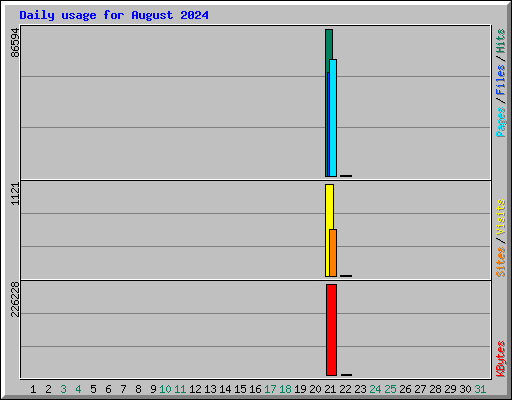Click day 13 on the x-axis
The height and width of the screenshot is (400, 512).
tap(210, 389)
